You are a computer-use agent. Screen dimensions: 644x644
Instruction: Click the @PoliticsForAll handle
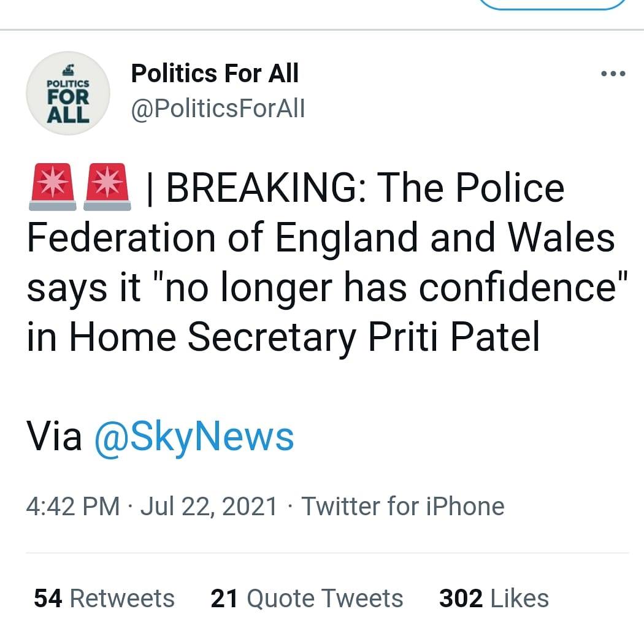pyautogui.click(x=218, y=109)
